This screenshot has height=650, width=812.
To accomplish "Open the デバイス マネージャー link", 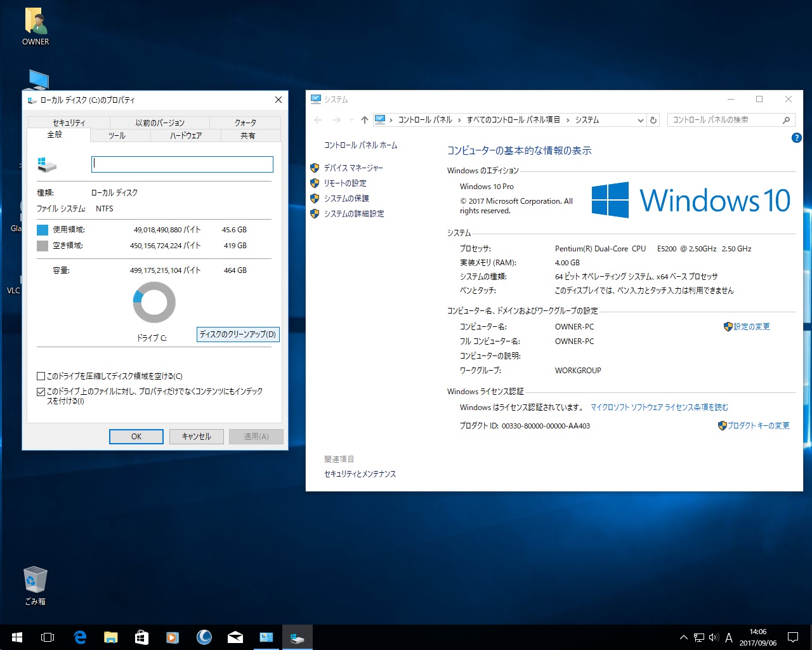I will (x=353, y=168).
